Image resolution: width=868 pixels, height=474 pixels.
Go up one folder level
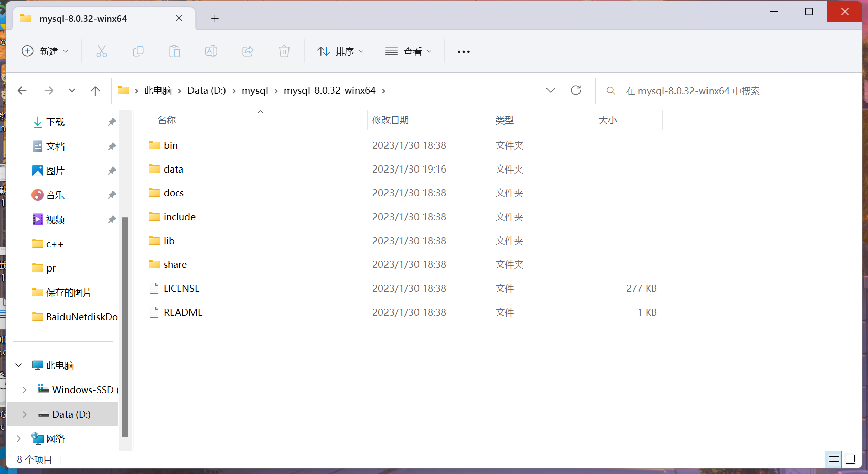[95, 90]
